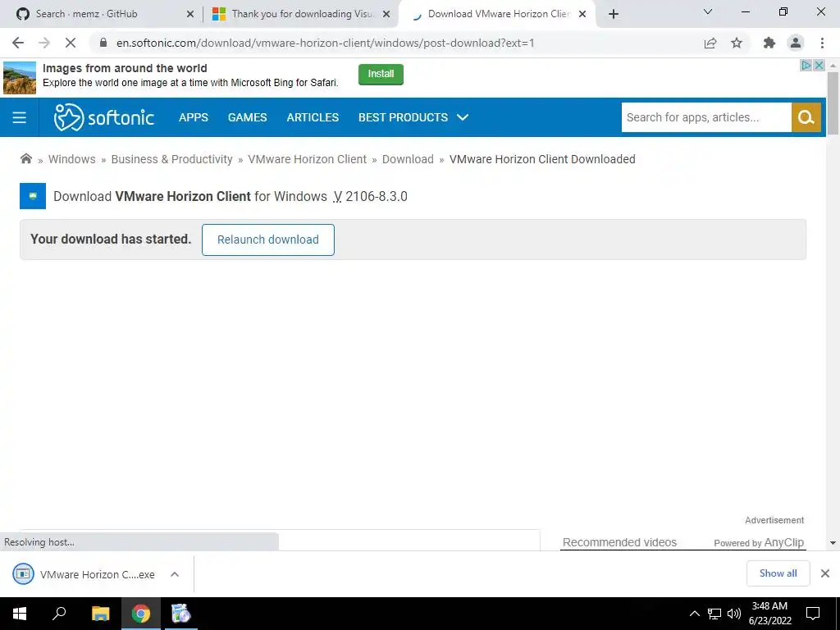Click Relaunch download button
Image resolution: width=840 pixels, height=630 pixels.
268,240
